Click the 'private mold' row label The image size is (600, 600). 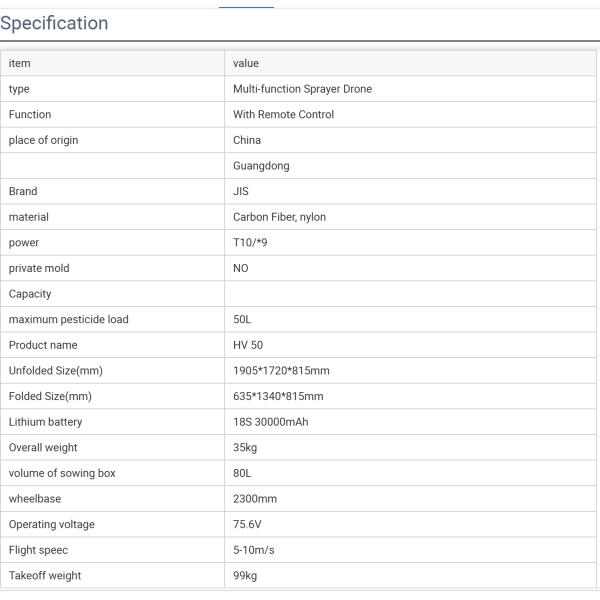39,268
